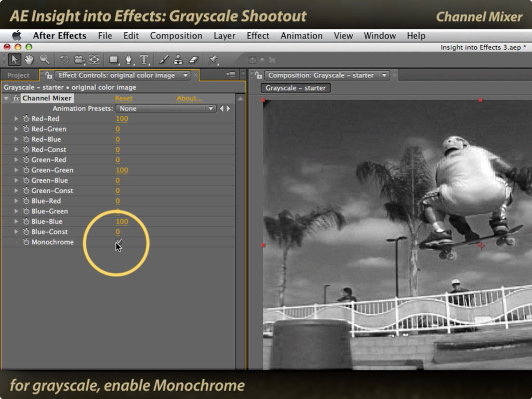Viewport: 532px width, 399px height.
Task: Expand the Blue-Blue property
Action: click(16, 221)
